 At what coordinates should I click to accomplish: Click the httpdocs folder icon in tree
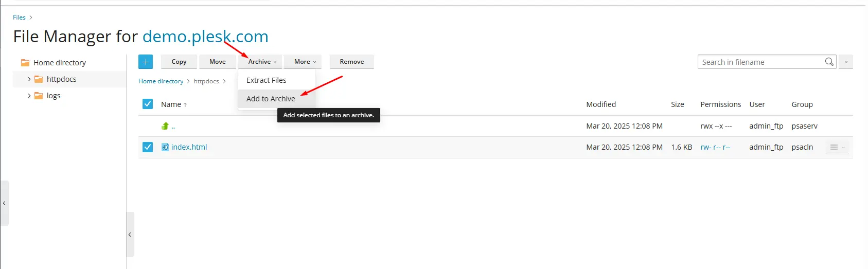[x=39, y=79]
